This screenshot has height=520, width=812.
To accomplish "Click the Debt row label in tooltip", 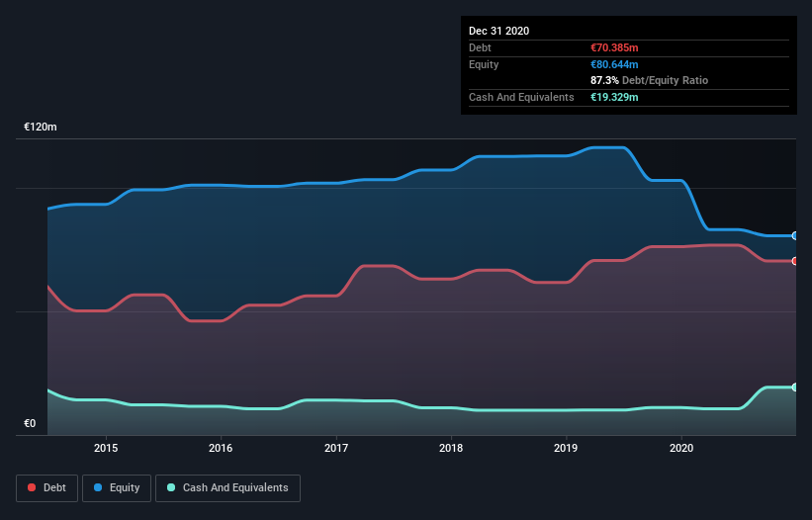I will click(480, 48).
